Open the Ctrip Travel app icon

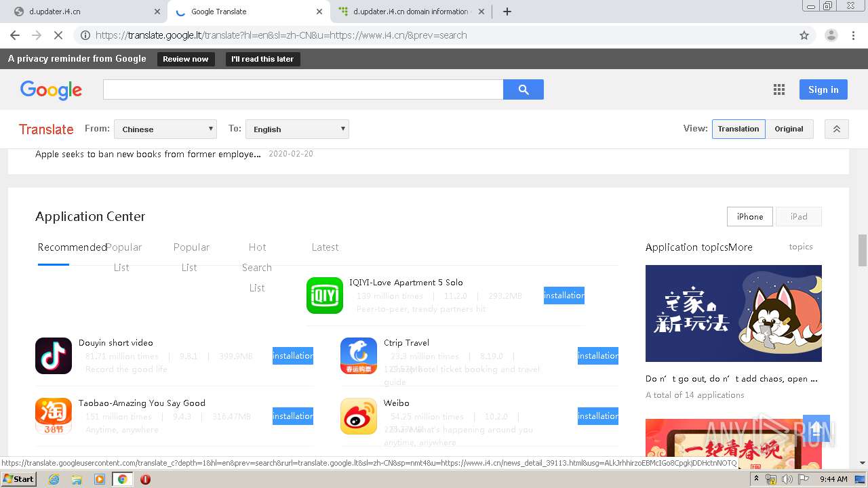click(359, 356)
